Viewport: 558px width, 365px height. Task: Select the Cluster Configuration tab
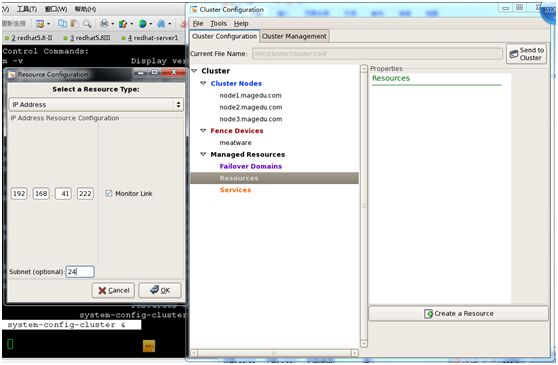point(224,36)
